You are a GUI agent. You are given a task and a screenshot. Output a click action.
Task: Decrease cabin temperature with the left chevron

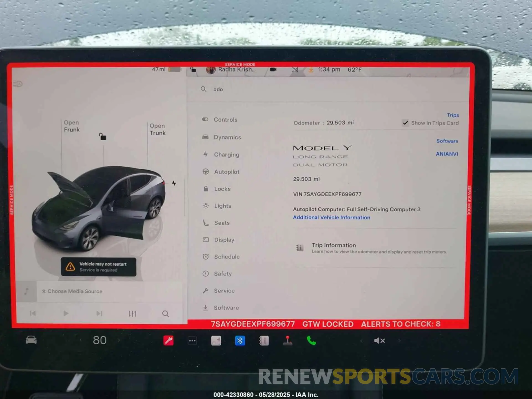81,340
